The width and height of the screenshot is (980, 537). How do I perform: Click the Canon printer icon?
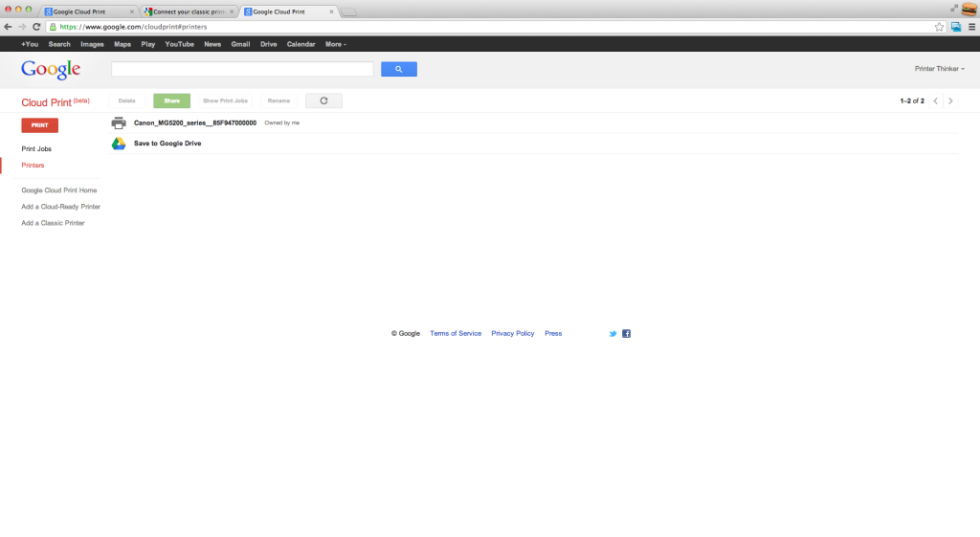pos(119,123)
